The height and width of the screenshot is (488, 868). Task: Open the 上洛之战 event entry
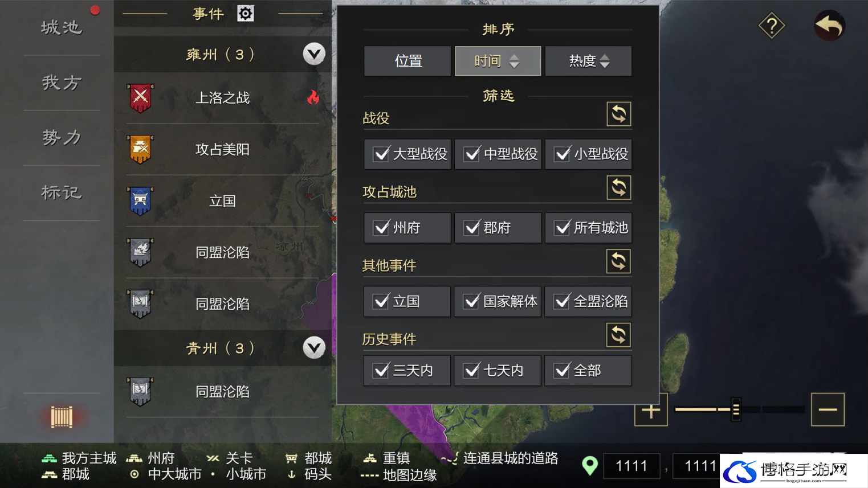click(222, 98)
